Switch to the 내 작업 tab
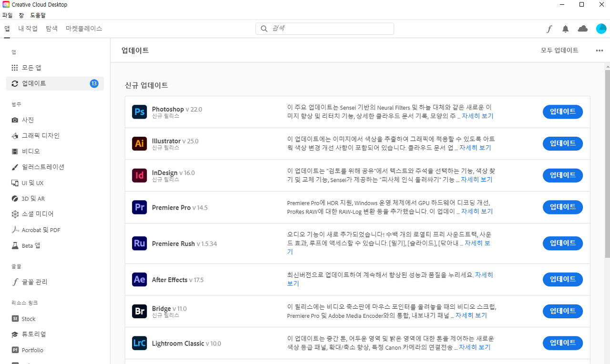610x364 pixels. pyautogui.click(x=28, y=29)
